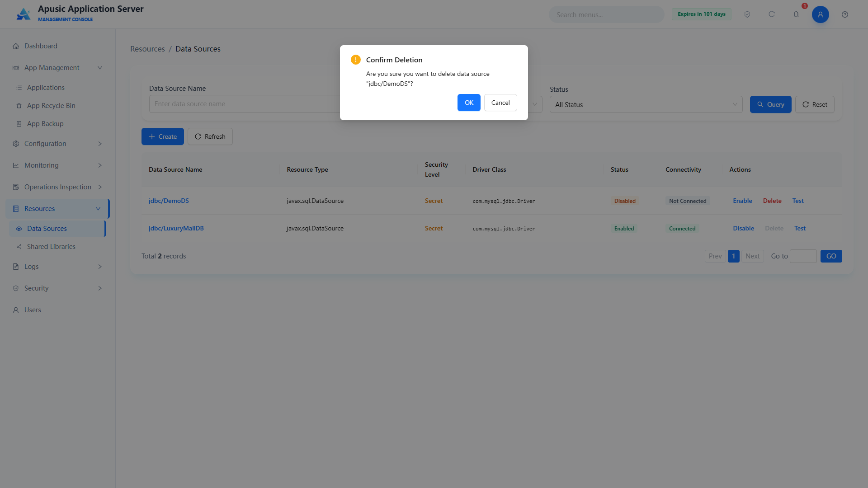Open the All Status dropdown
The image size is (868, 488).
tap(646, 104)
